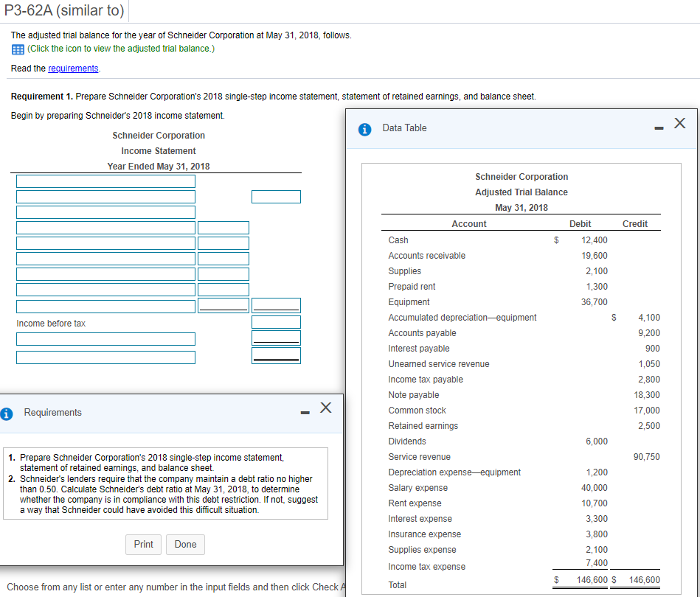Click the Interest payable value 900
Screen dimensions: 700x597
pos(653,349)
